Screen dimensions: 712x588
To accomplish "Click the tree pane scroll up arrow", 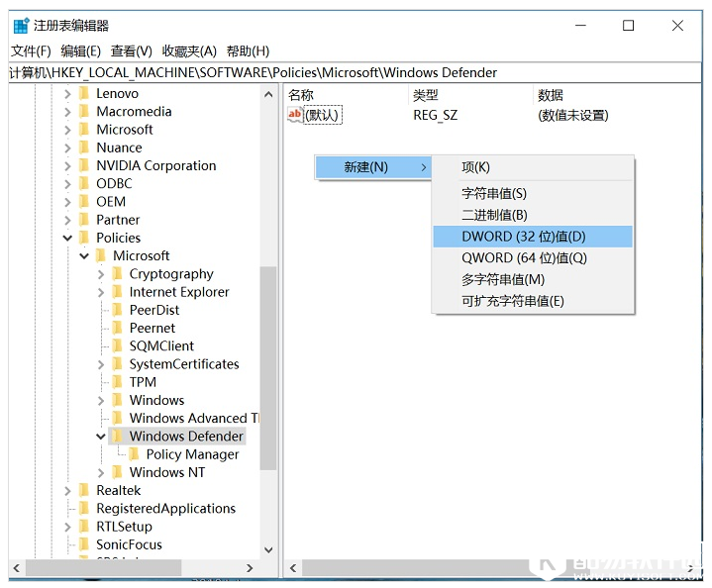I will [268, 94].
